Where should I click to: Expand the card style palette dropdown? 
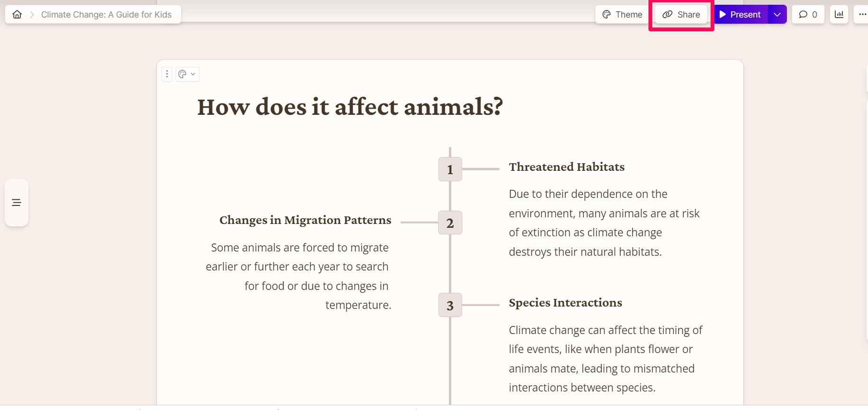pos(187,74)
